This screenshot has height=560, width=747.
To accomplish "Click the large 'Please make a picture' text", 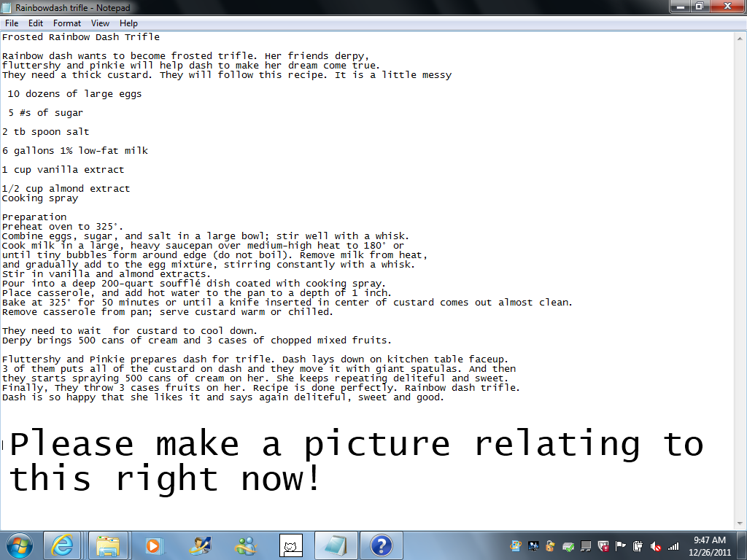I will (356, 444).
